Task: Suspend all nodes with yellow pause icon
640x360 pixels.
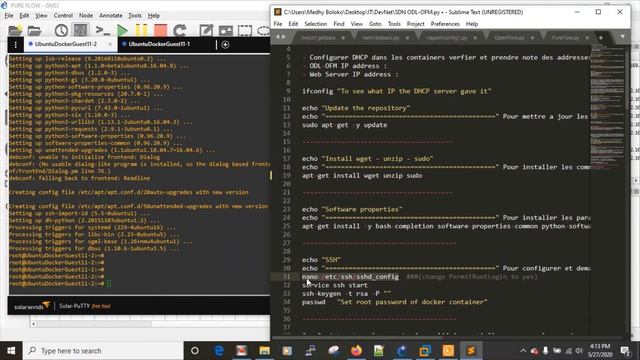Action: (x=142, y=31)
